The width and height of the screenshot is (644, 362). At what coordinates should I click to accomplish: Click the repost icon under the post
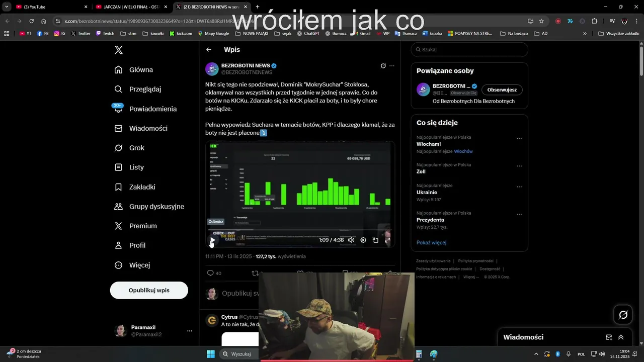[x=255, y=273]
